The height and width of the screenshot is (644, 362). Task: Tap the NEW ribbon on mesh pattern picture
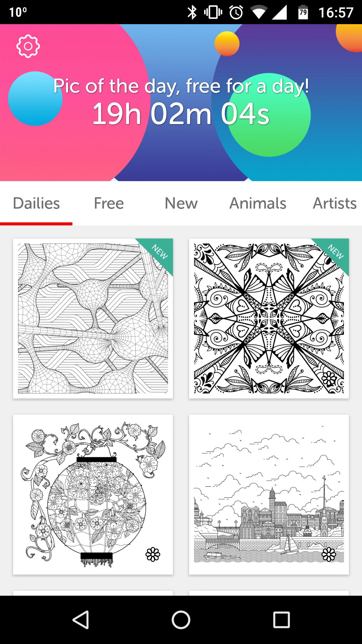[x=159, y=252]
